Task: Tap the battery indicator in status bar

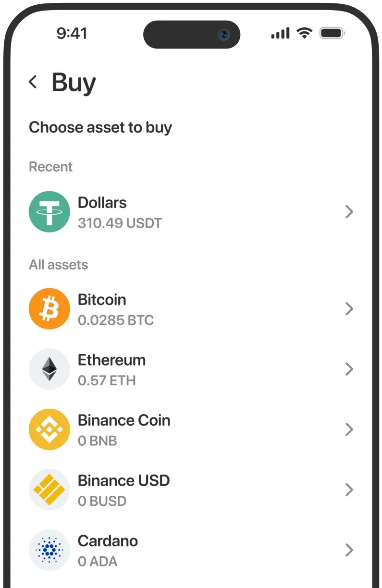Action: 332,33
